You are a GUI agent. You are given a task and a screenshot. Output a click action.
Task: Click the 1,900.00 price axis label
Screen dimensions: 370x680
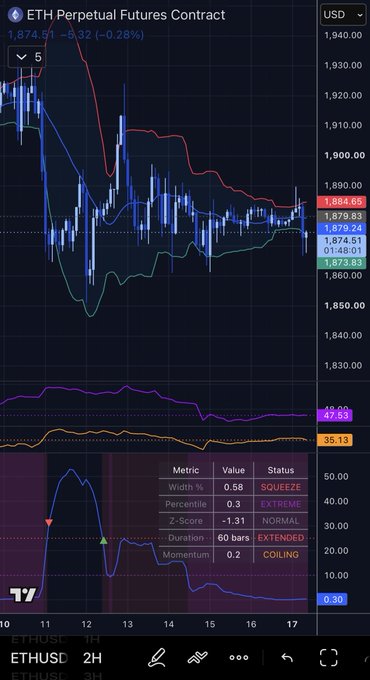click(x=344, y=155)
